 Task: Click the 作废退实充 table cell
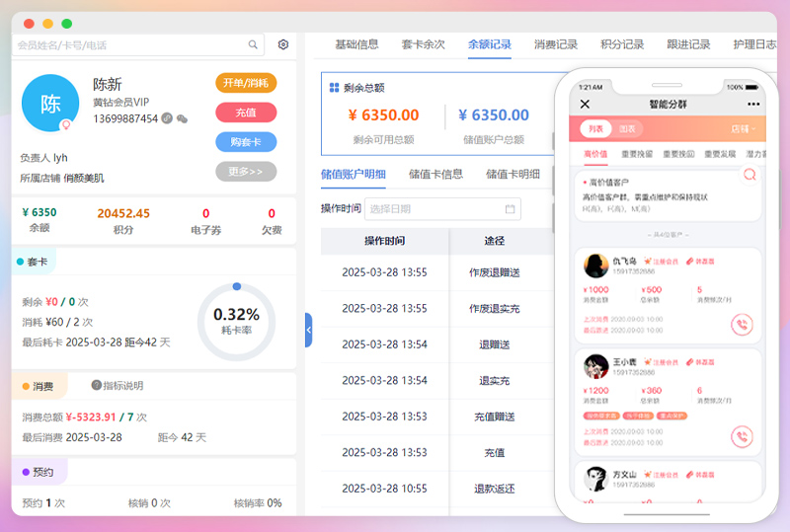495,308
